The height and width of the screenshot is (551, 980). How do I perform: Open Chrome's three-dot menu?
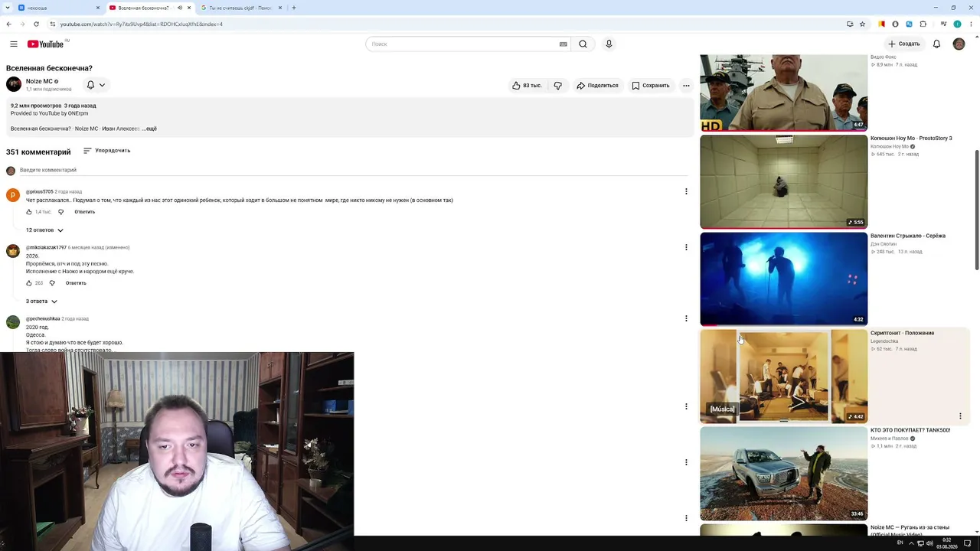(970, 24)
